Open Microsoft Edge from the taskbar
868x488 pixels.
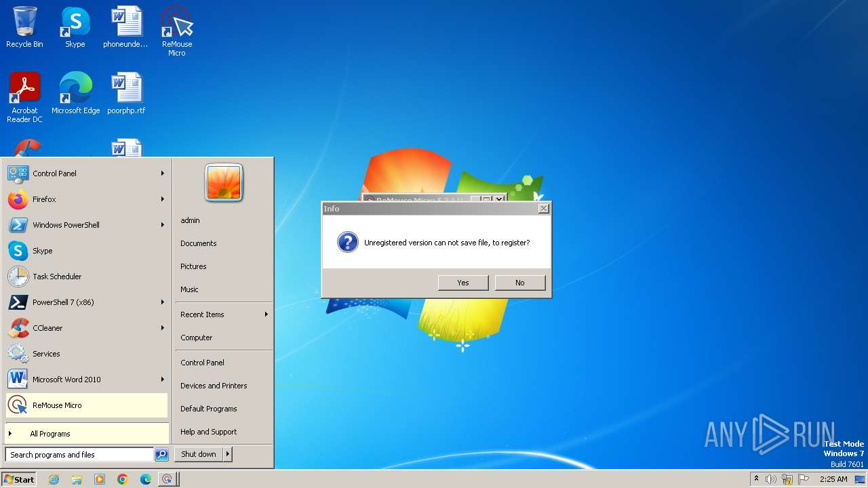coord(146,479)
